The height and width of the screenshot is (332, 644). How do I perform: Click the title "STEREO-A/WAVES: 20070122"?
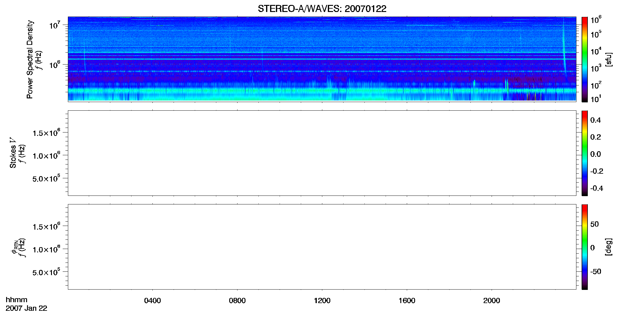coord(322,9)
